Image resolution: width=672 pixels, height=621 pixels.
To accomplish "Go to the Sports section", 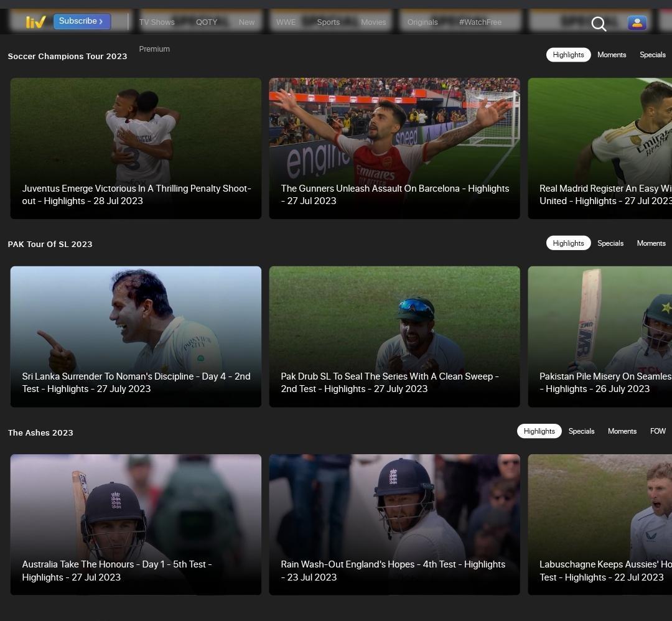I will 329,22.
